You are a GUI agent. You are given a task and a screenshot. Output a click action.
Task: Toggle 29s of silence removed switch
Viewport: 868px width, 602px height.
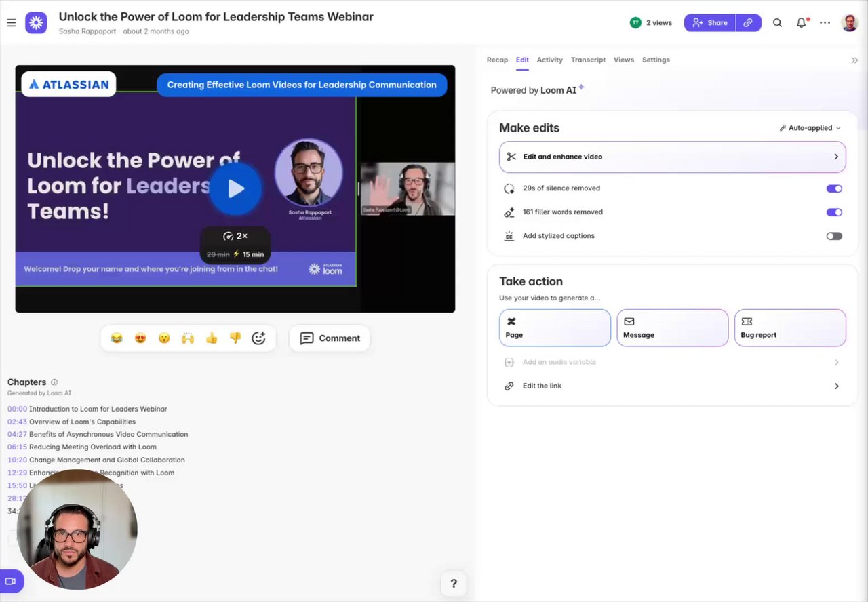(x=834, y=188)
